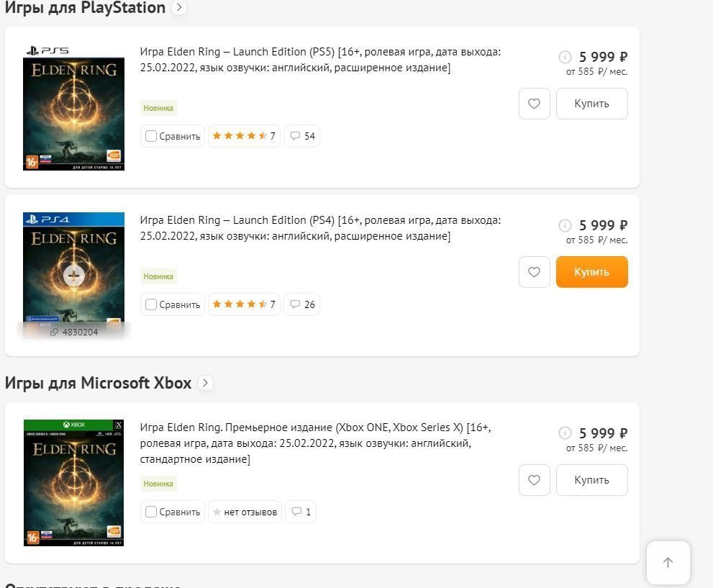Screen dimensions: 713x588
Task: Open Elden Ring PS5 cover thumbnail
Action: pos(73,108)
